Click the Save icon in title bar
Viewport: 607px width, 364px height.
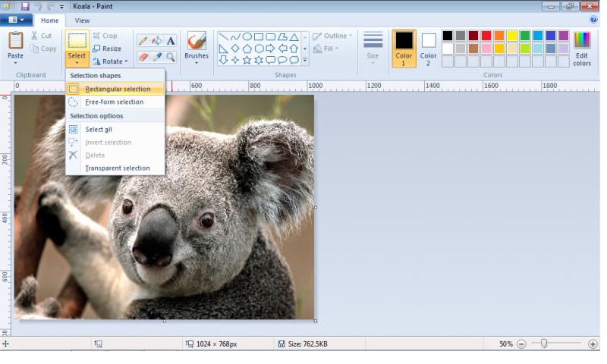point(26,6)
